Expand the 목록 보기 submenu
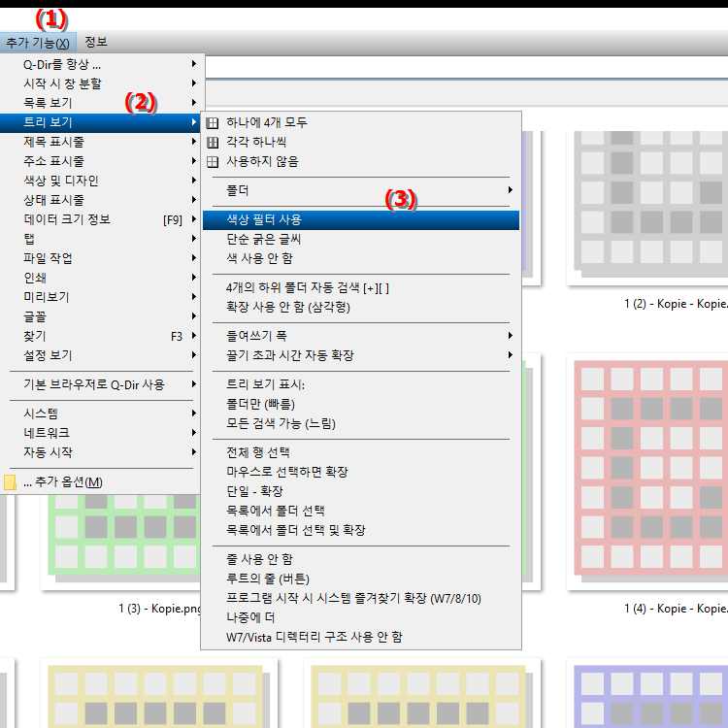 point(100,103)
